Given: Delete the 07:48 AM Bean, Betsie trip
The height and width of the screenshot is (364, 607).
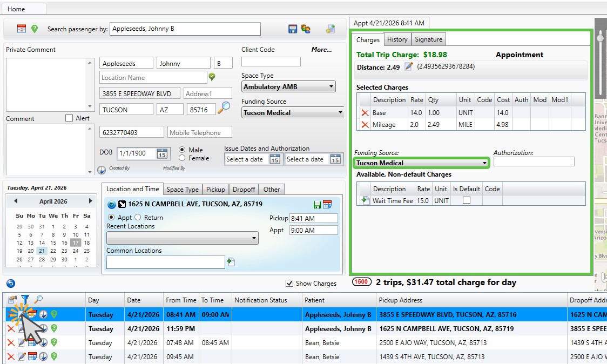Looking at the screenshot, I should coord(11,342).
